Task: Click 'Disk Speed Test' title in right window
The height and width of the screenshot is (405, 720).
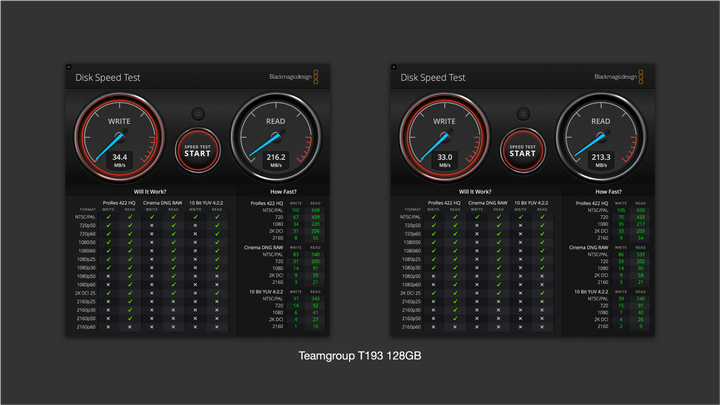Action: pos(433,78)
